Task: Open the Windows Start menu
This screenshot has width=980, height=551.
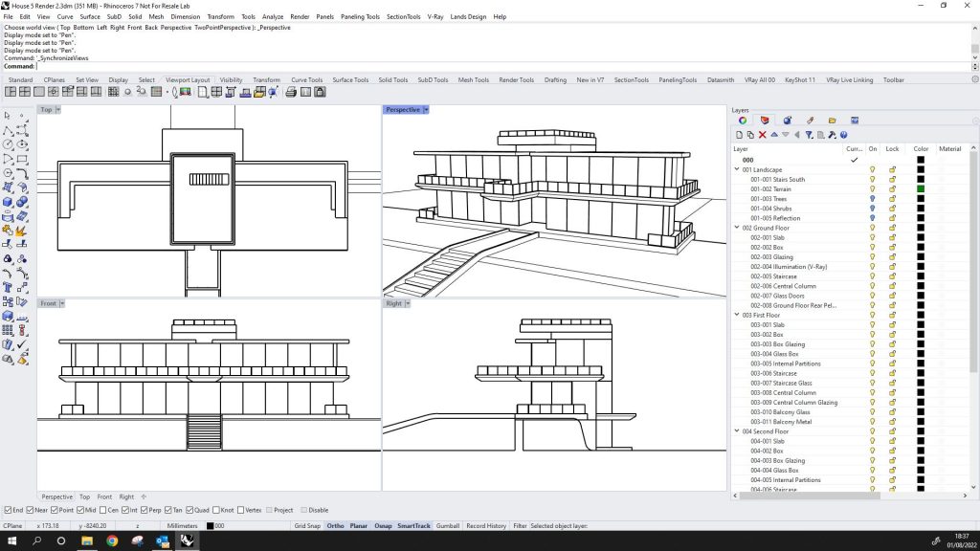Action: pos(11,541)
